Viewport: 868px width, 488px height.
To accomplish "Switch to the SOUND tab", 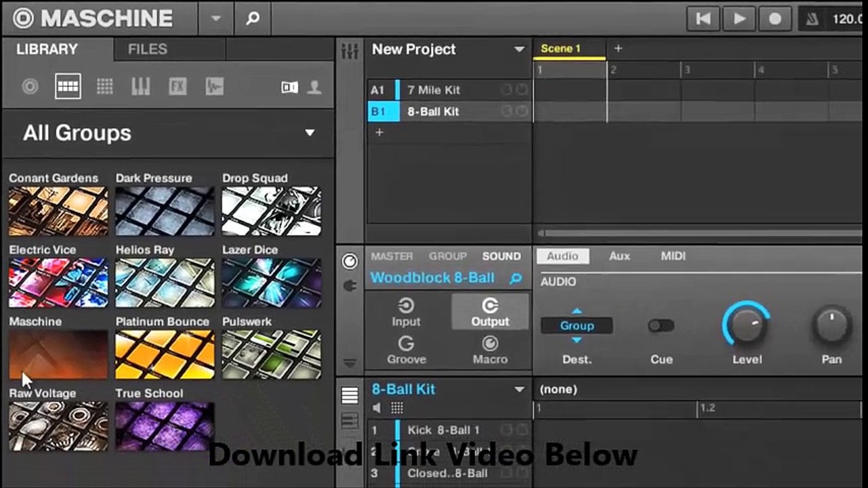I will [501, 256].
